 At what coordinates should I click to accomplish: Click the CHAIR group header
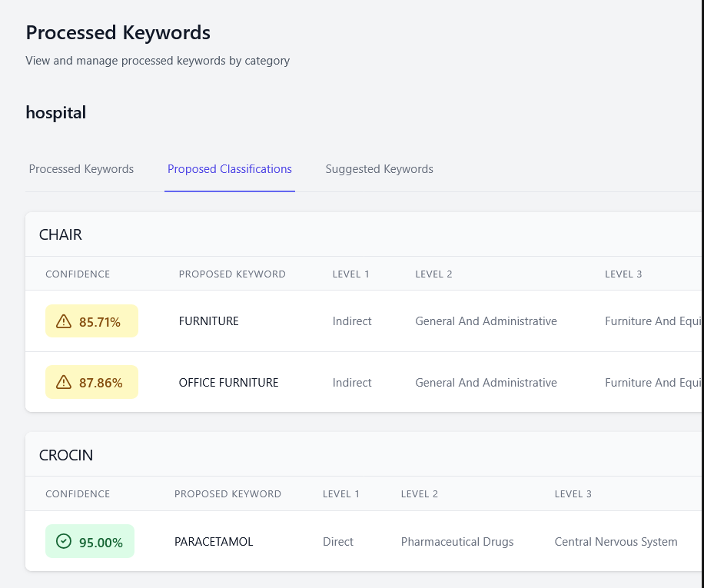click(61, 235)
